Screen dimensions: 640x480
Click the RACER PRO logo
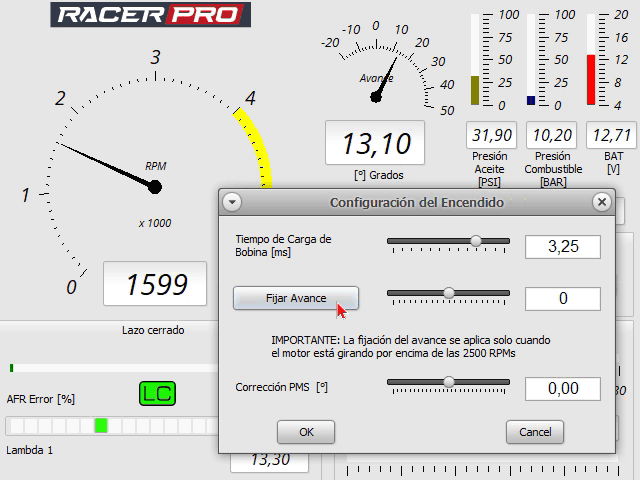point(151,15)
